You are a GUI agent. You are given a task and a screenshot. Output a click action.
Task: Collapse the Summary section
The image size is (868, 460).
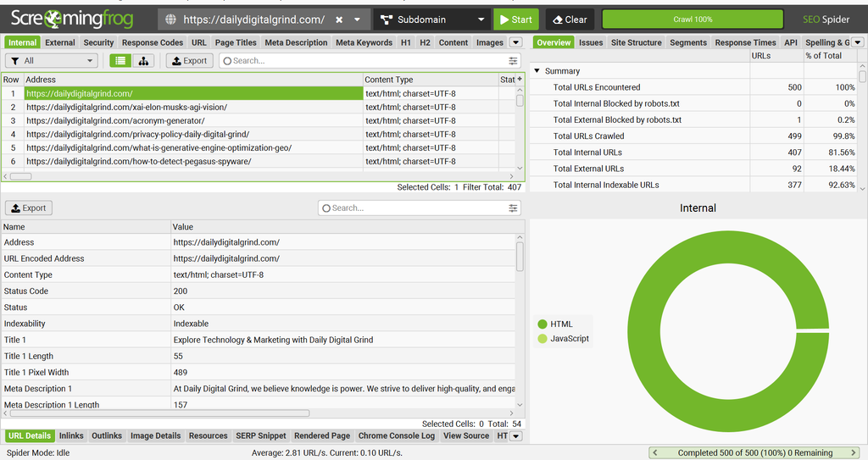(x=537, y=71)
